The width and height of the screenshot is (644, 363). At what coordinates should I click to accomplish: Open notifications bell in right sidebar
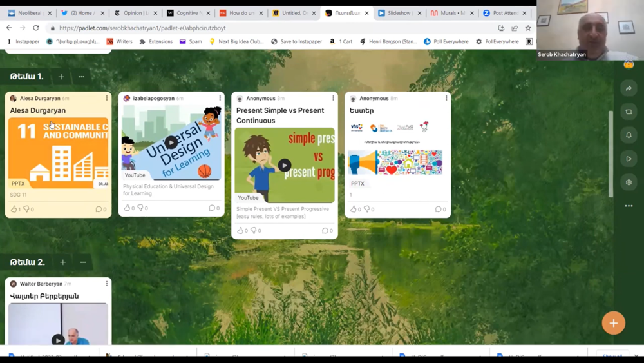click(629, 135)
